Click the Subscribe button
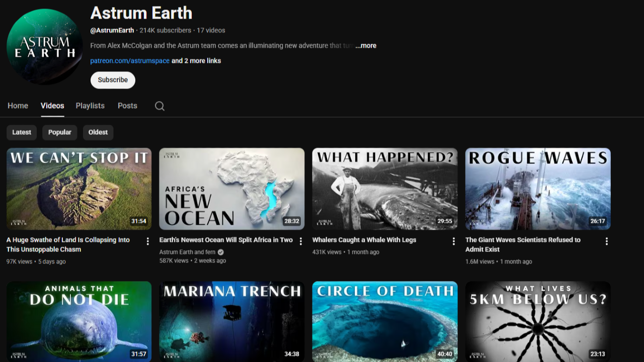The width and height of the screenshot is (644, 362). point(112,80)
